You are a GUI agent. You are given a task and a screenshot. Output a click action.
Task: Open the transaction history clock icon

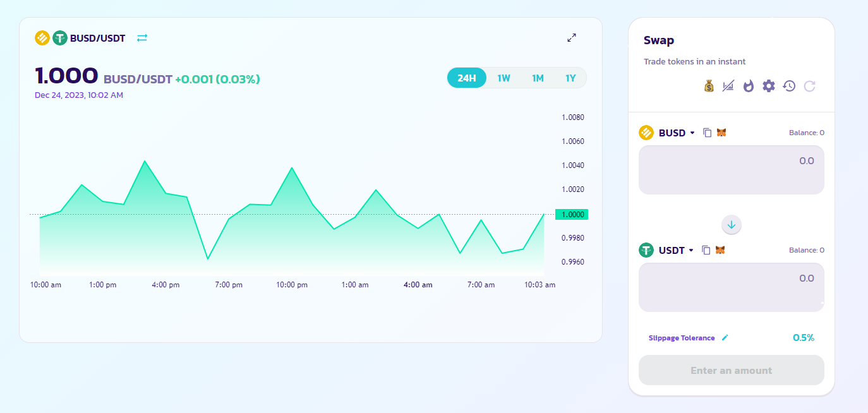pos(789,86)
